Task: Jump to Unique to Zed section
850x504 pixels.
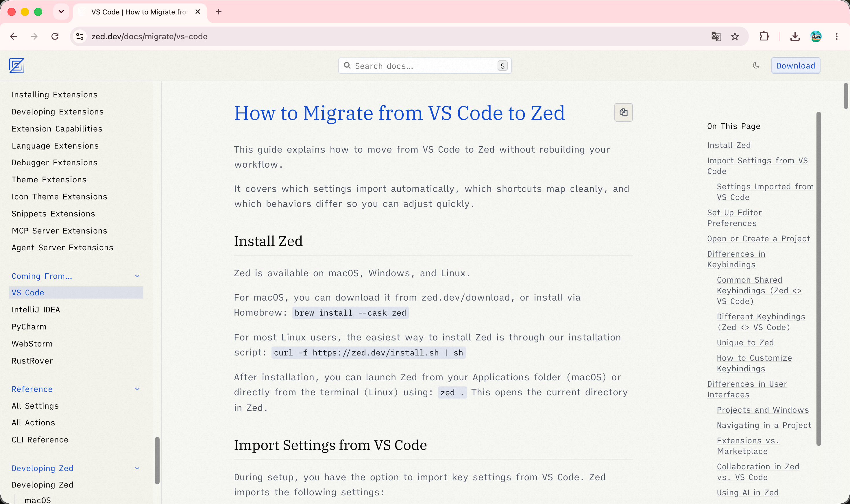Action: (x=745, y=342)
